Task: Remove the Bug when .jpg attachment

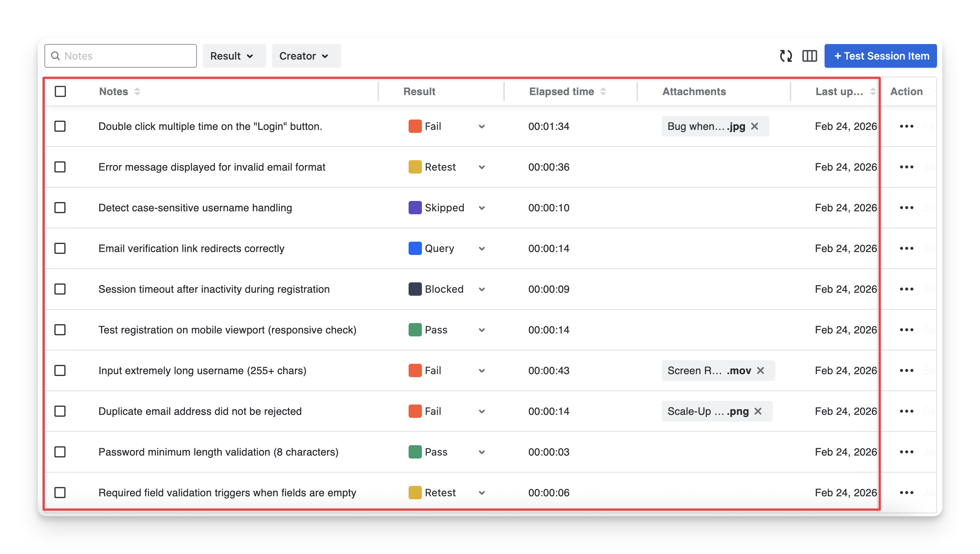Action: tap(755, 126)
